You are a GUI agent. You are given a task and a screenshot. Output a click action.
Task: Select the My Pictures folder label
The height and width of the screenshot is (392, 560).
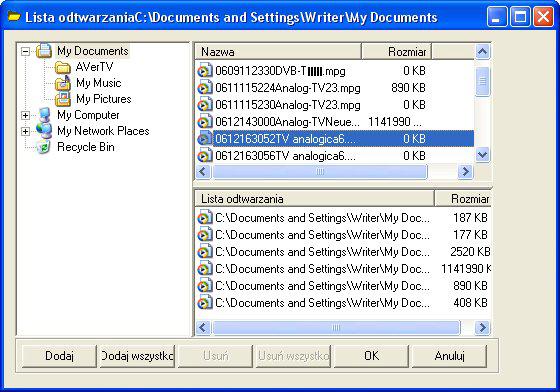point(104,99)
